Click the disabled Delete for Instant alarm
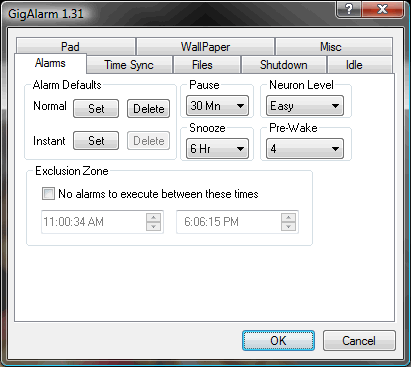The width and height of the screenshot is (411, 367). pos(148,141)
